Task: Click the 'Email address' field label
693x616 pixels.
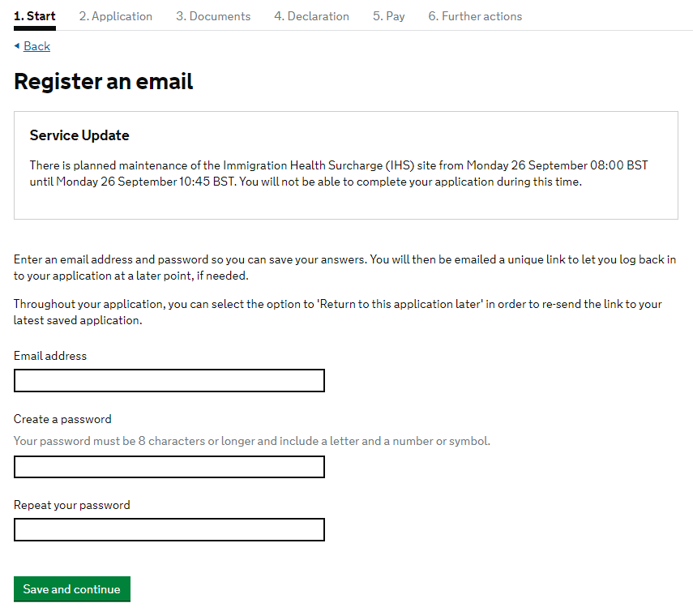Action: tap(50, 356)
